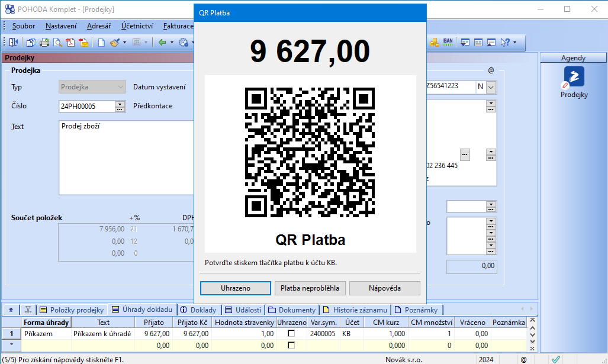Screen dimensions: 608x364
Task: Switch to the Dokumenty tab
Action: (x=292, y=310)
